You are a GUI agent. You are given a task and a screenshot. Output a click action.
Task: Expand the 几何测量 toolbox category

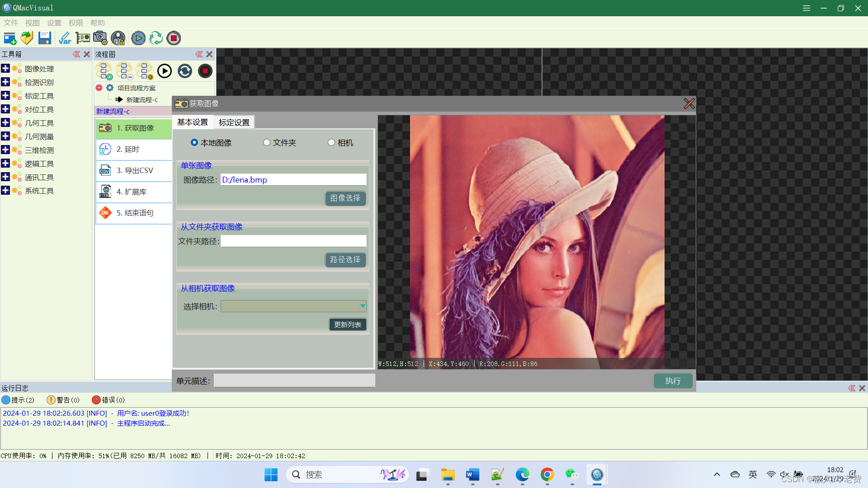coord(5,136)
